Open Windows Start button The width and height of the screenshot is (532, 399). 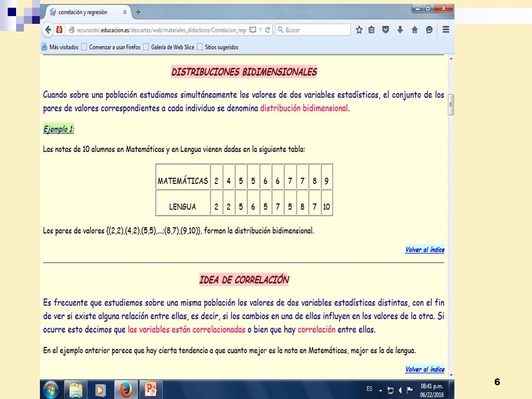(51, 390)
